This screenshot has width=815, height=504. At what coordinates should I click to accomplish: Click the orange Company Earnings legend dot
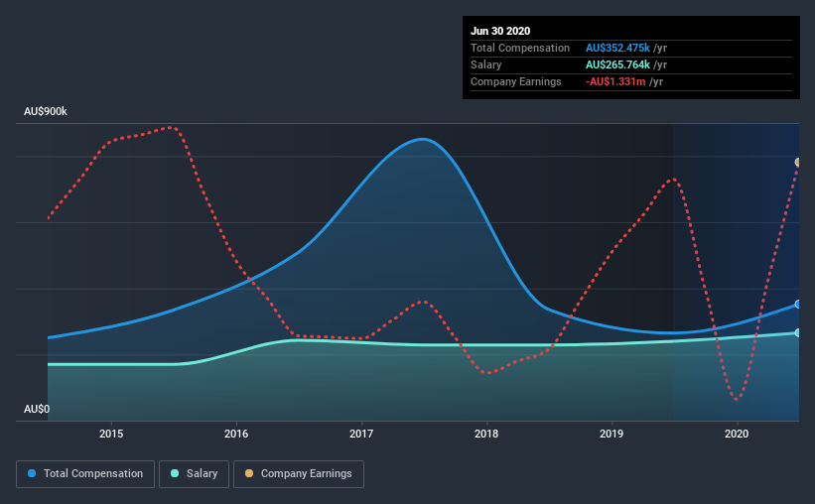click(x=249, y=473)
